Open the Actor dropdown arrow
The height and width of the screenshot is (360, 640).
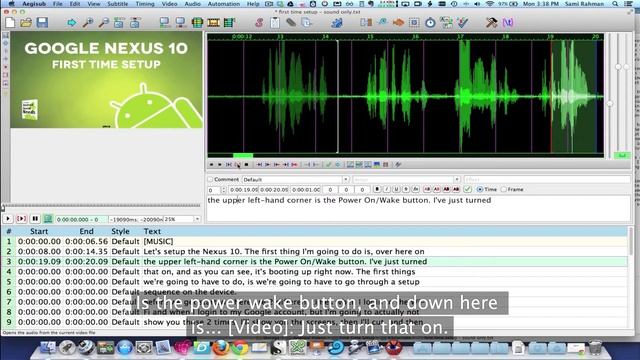pyautogui.click(x=457, y=180)
